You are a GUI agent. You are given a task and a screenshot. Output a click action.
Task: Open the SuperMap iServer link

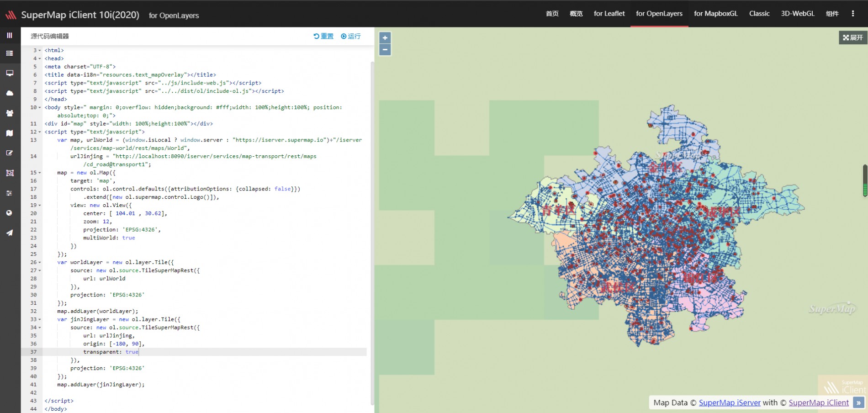coord(730,402)
